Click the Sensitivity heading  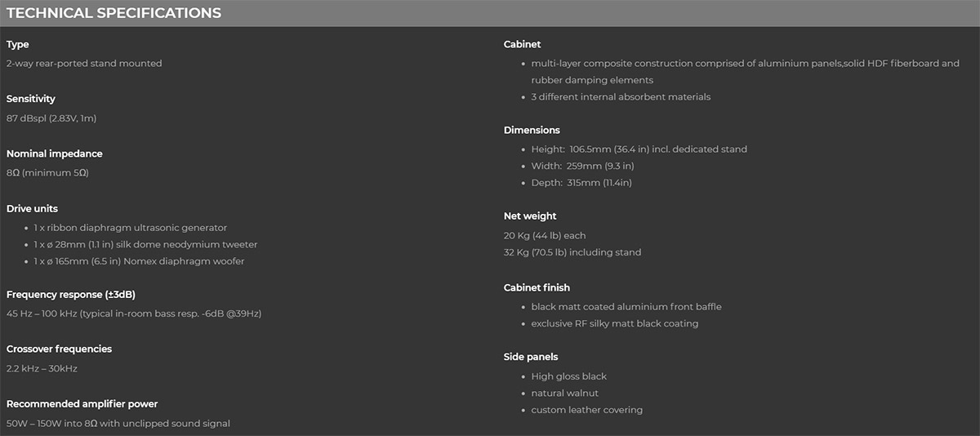(x=31, y=99)
